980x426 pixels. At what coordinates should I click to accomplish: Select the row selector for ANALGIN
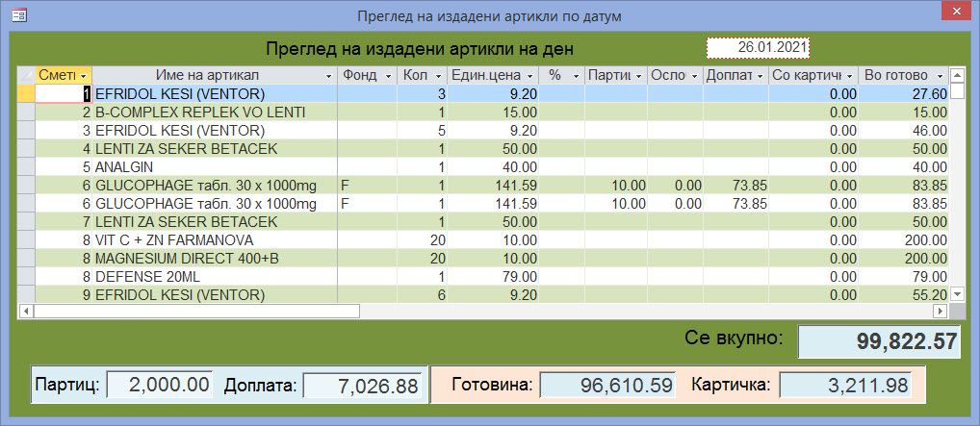(x=26, y=167)
